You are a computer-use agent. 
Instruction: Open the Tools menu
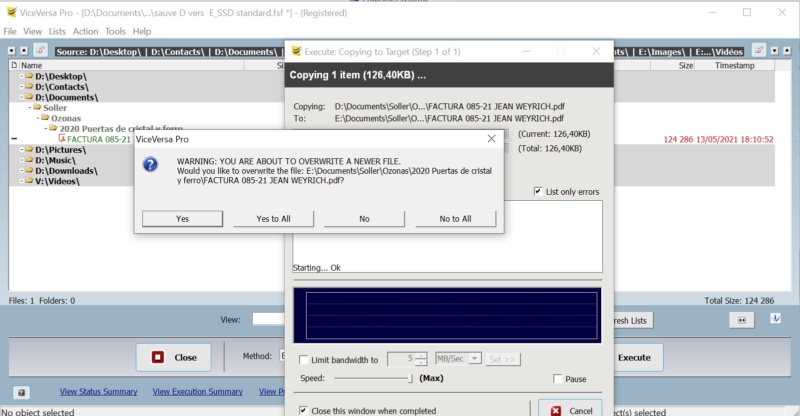[x=115, y=31]
